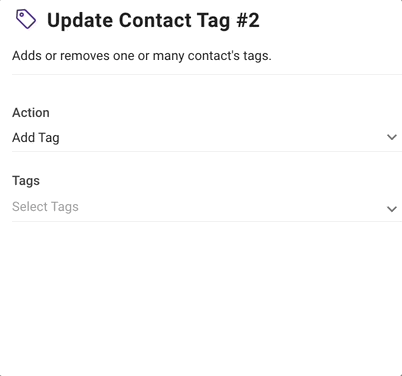Click the 'Add' word in Action field
This screenshot has width=402, height=376.
coord(24,137)
